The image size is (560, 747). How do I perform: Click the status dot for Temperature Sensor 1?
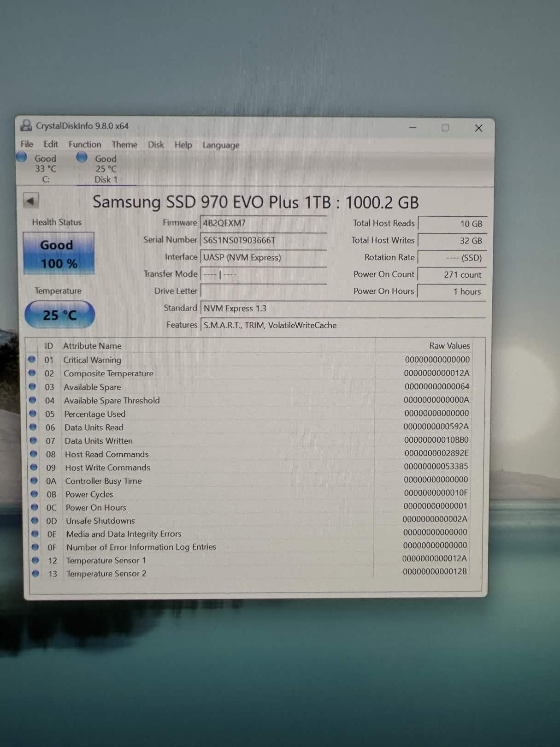pyautogui.click(x=35, y=560)
